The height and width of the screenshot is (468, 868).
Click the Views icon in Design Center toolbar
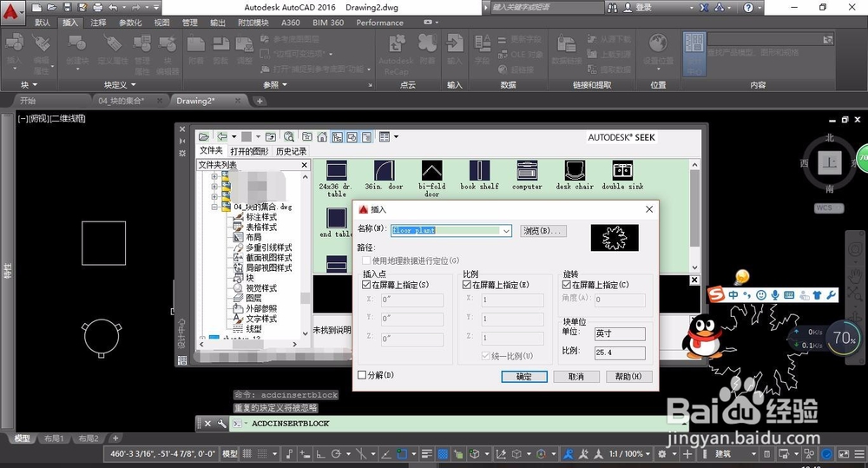click(385, 137)
